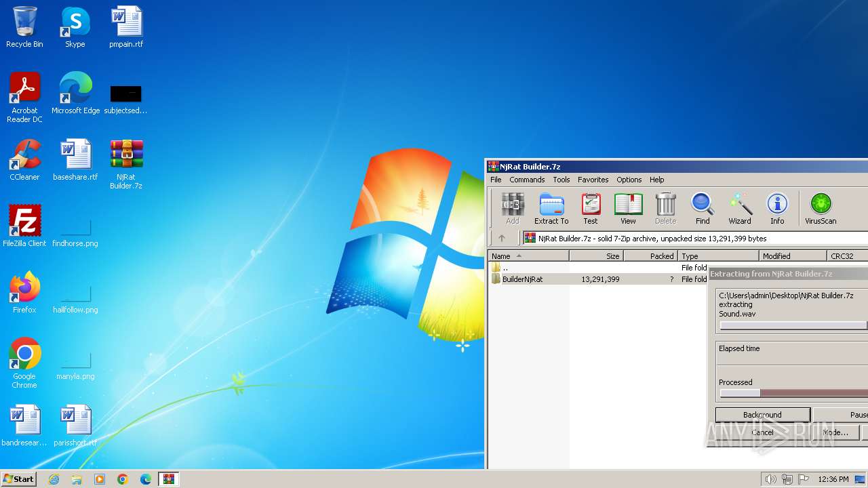Select the Skype desktop shortcut

[x=75, y=27]
